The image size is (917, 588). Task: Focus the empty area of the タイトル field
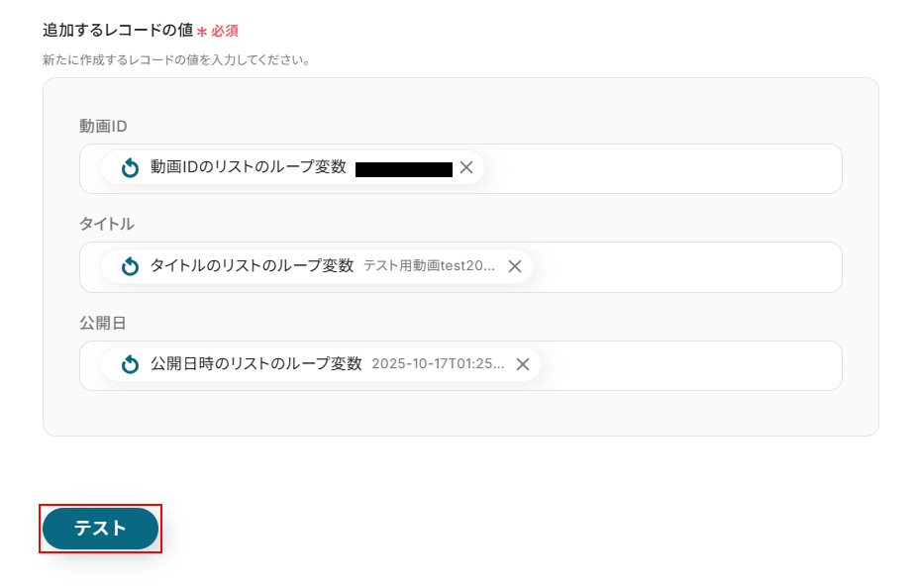tap(693, 266)
